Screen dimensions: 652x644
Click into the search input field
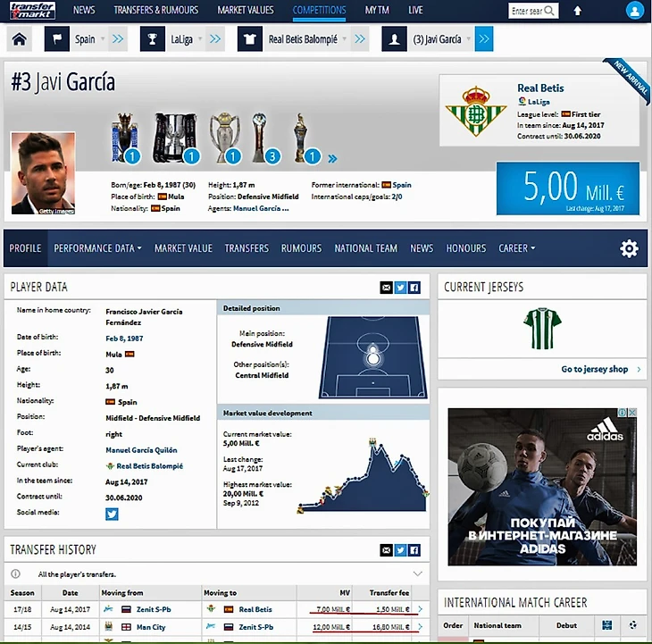point(525,11)
